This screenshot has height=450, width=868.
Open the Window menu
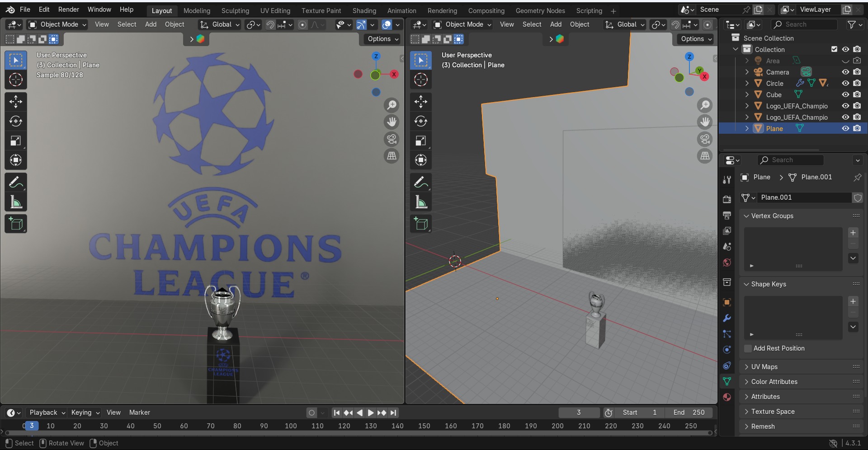(99, 9)
